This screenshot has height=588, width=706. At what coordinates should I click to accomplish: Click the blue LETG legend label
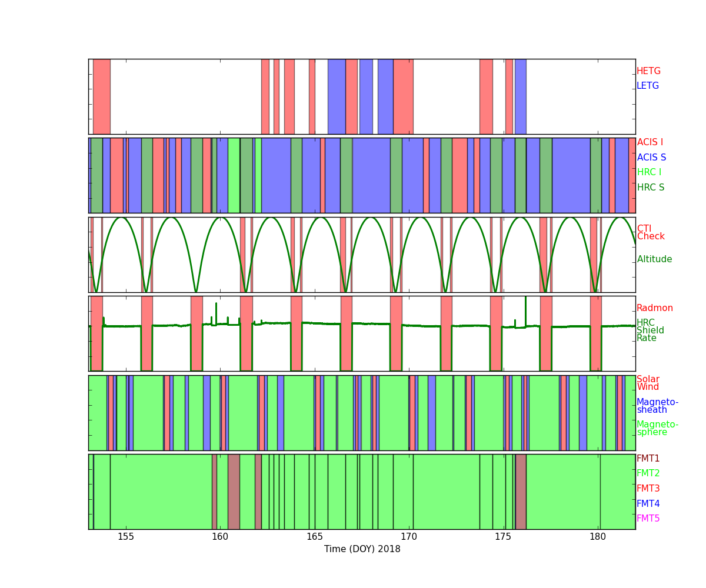647,86
